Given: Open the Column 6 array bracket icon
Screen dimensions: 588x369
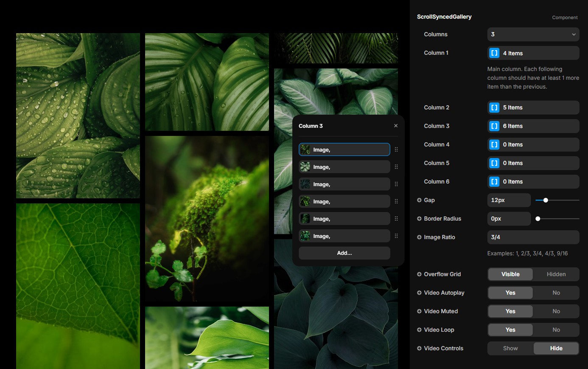Looking at the screenshot, I should pos(494,182).
